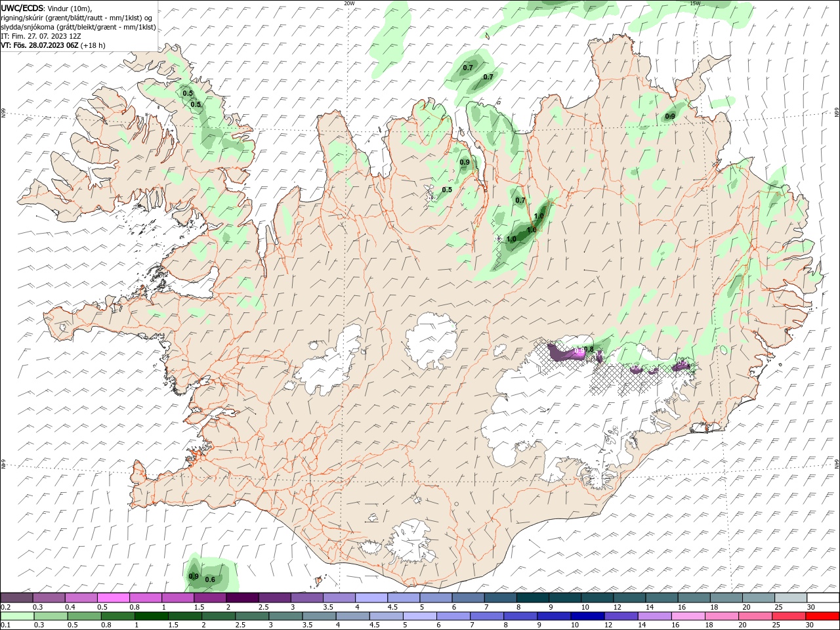This screenshot has width=840, height=630.
Task: Select the white swatch labeled 30, upper row
Action: pyautogui.click(x=823, y=598)
